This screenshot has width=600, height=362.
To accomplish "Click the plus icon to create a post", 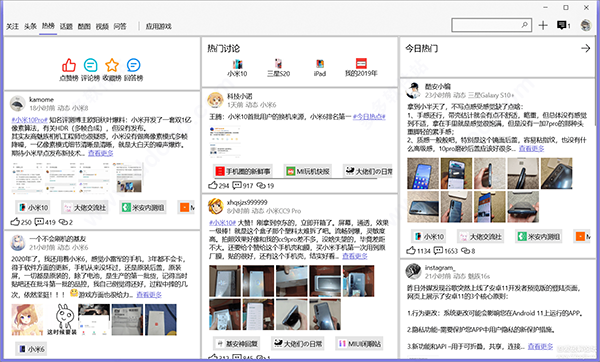I will click(x=543, y=25).
